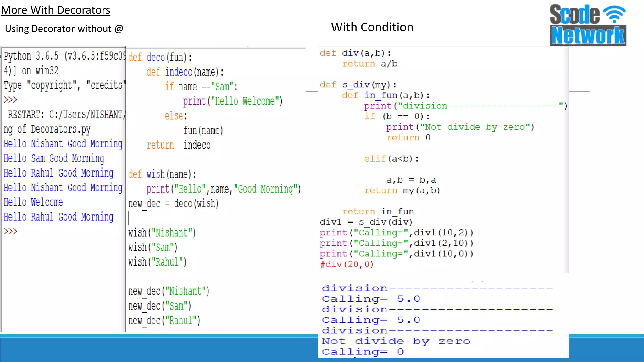Click the 'def in_fun(a,b):' line

coord(386,95)
